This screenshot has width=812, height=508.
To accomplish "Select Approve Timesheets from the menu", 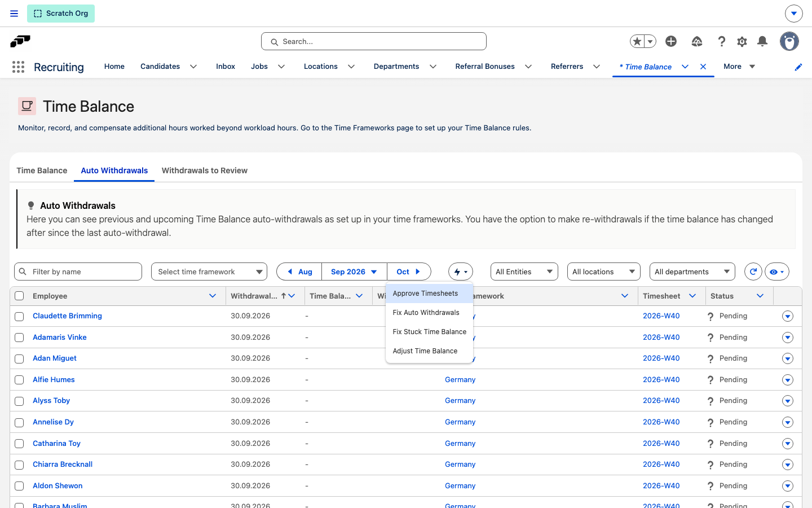I will 429,294.
